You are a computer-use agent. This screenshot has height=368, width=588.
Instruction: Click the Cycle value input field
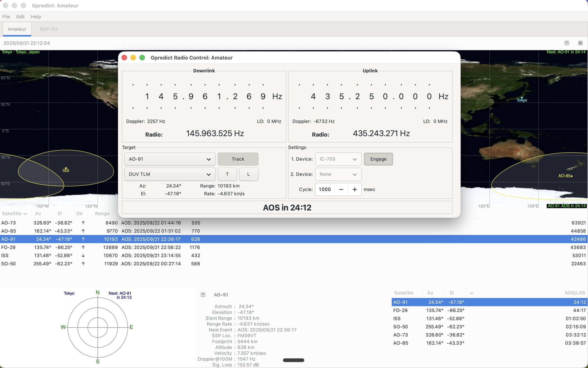[325, 189]
